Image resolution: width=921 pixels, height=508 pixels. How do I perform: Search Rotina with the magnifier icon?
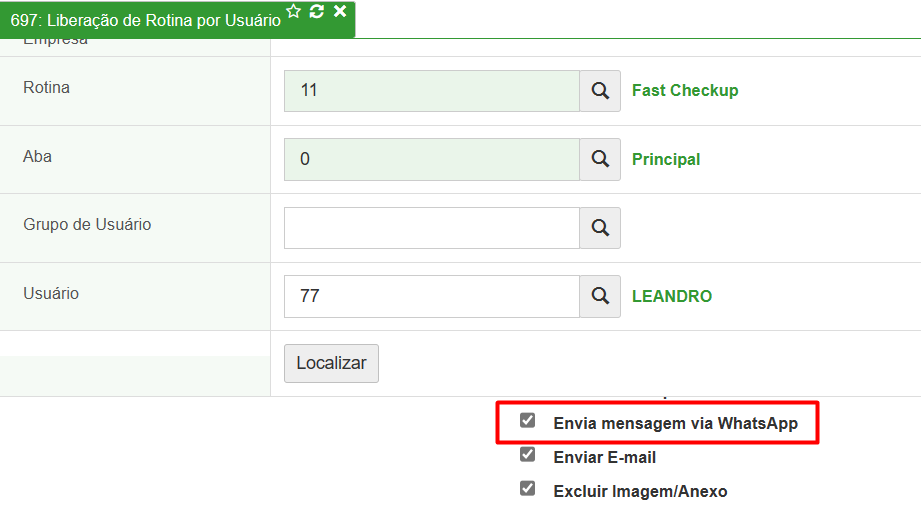point(600,91)
